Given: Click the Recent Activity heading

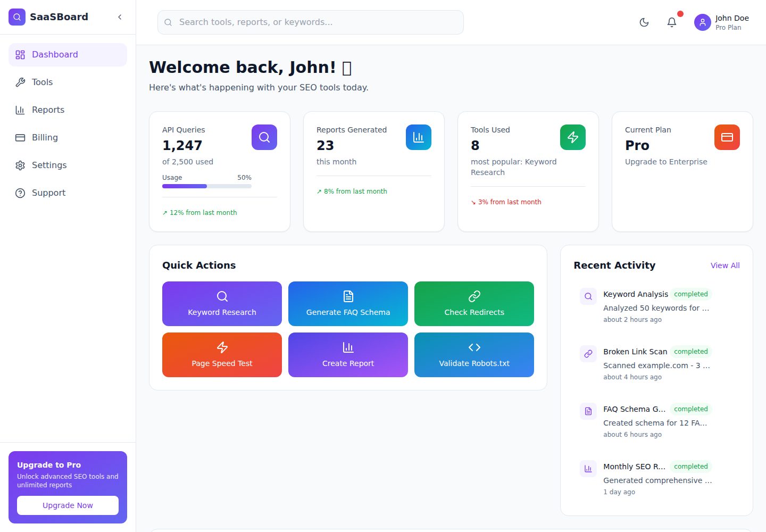Looking at the screenshot, I should tap(614, 265).
